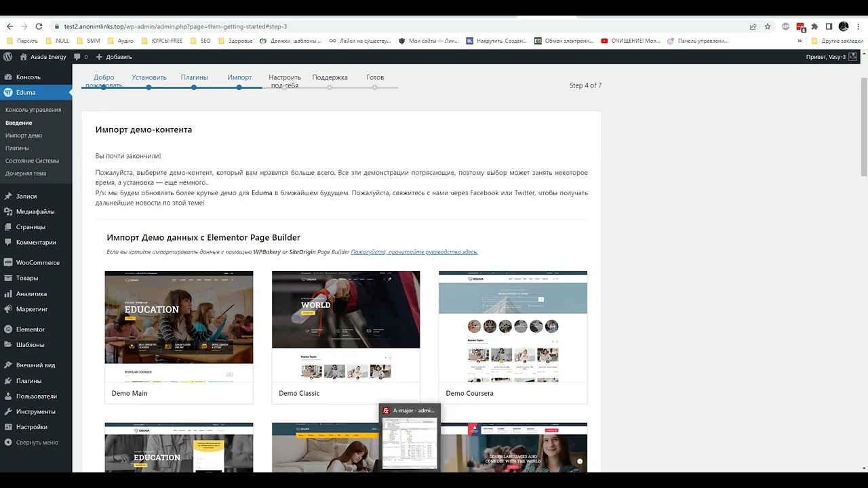Open Пользователи user icon

pyautogui.click(x=8, y=396)
